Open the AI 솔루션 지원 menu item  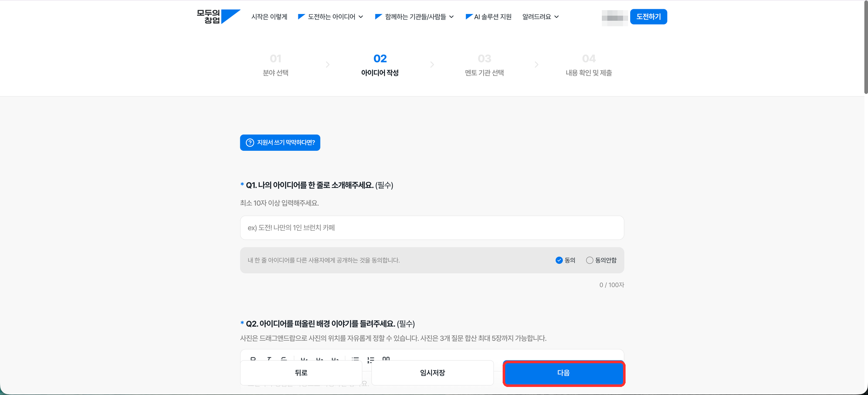pyautogui.click(x=488, y=17)
